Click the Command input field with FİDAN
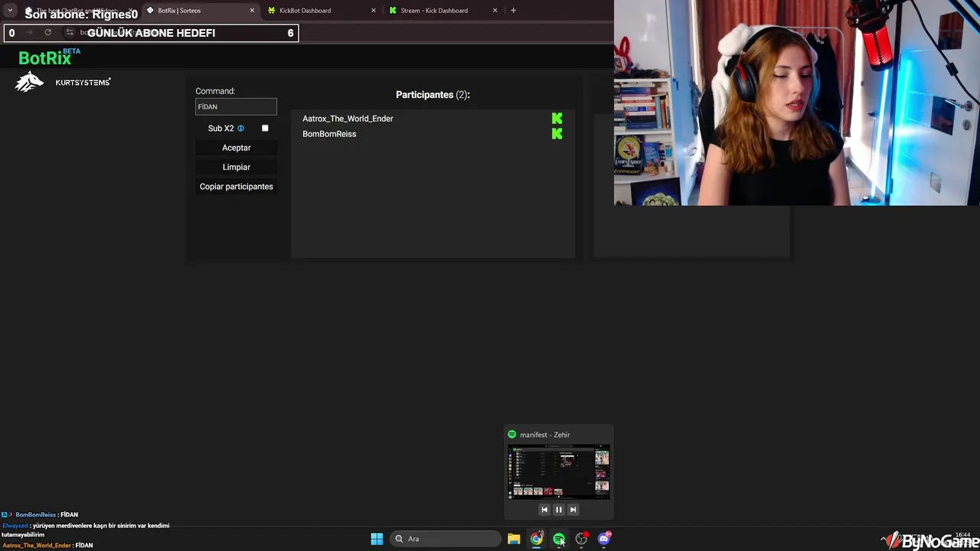The image size is (980, 551). pos(236,106)
